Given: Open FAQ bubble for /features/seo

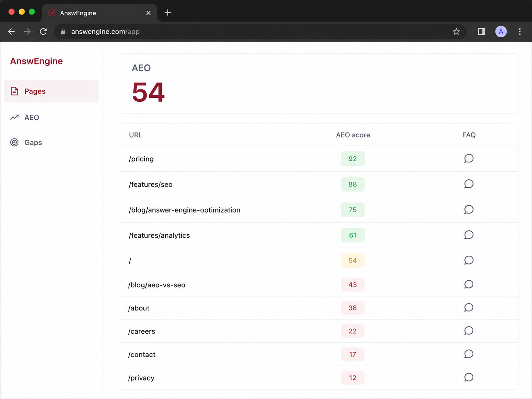Looking at the screenshot, I should coord(468,184).
